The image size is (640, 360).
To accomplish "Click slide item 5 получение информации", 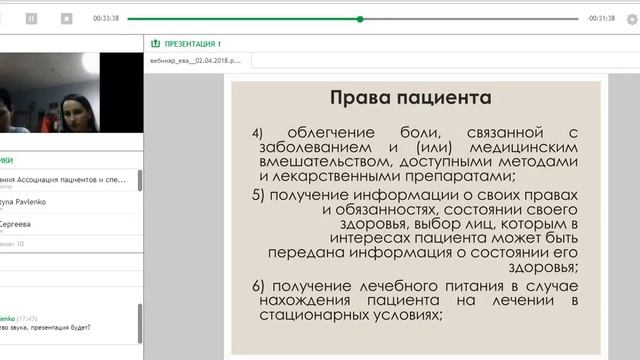I will pos(415,231).
